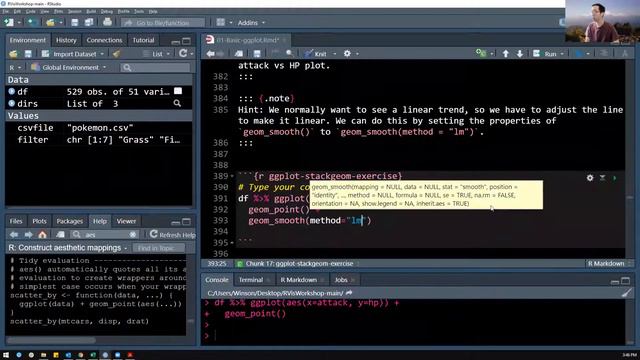Clear the console with broom icon
Screen dimensions: 640x360
point(627,293)
